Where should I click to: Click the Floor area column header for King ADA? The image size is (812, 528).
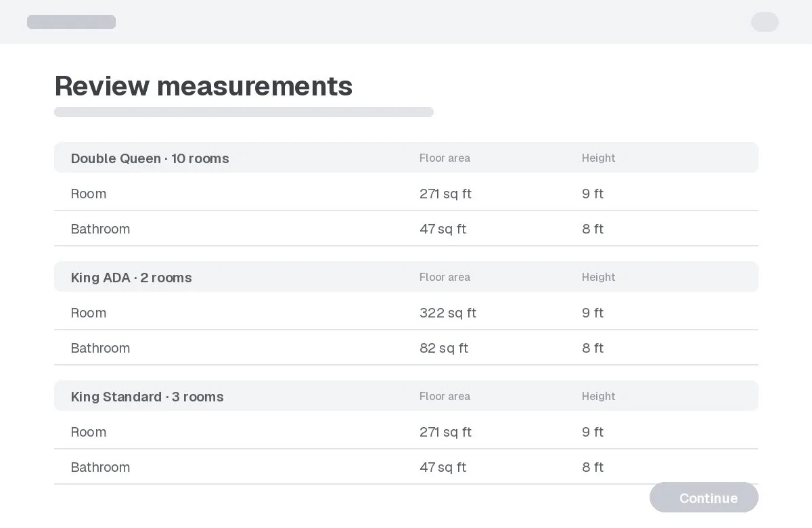[x=445, y=278]
